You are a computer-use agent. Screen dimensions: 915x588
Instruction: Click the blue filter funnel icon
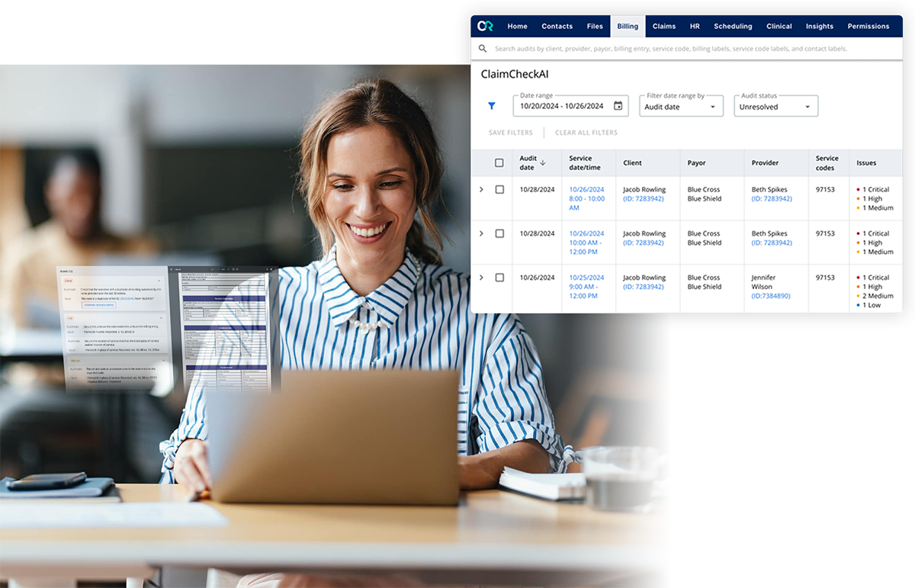(492, 106)
